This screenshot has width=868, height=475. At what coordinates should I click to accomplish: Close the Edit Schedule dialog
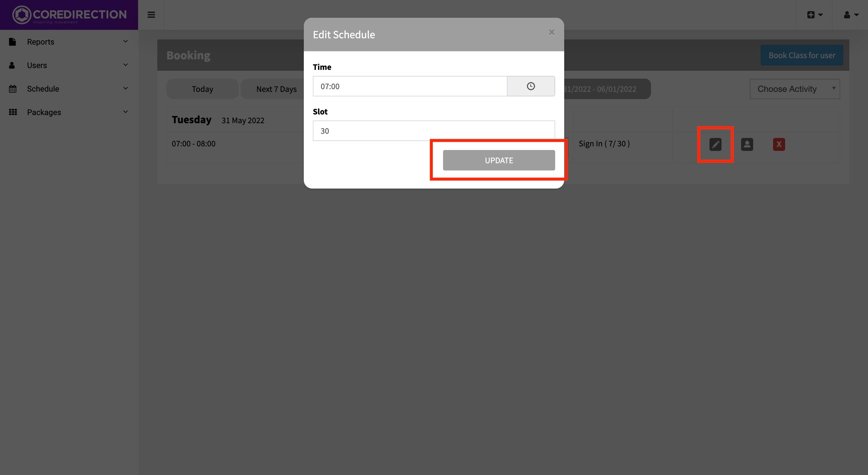coord(552,32)
